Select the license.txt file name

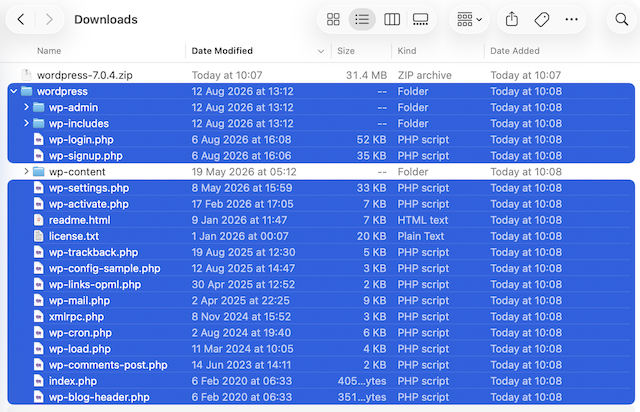pos(74,236)
